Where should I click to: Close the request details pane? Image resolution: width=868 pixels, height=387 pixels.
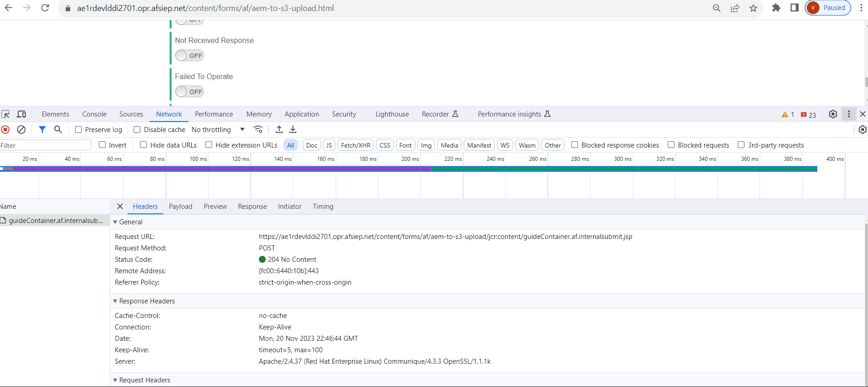[120, 207]
